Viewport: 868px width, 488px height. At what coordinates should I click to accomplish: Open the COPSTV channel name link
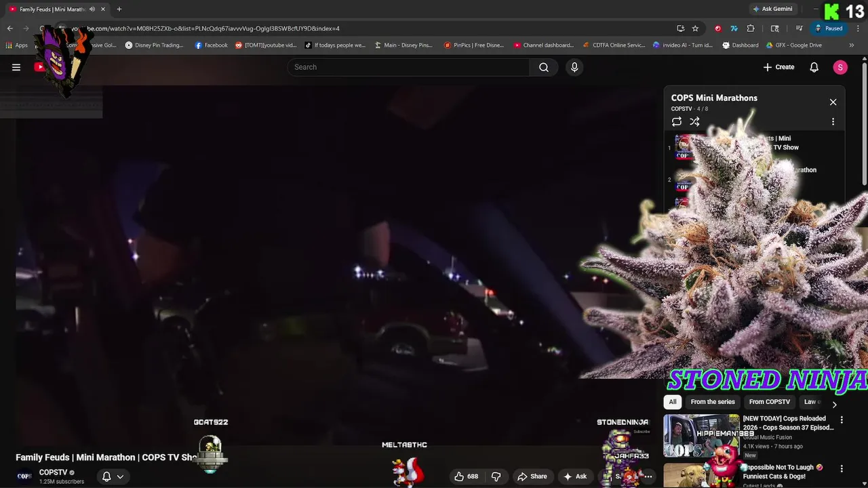click(53, 472)
